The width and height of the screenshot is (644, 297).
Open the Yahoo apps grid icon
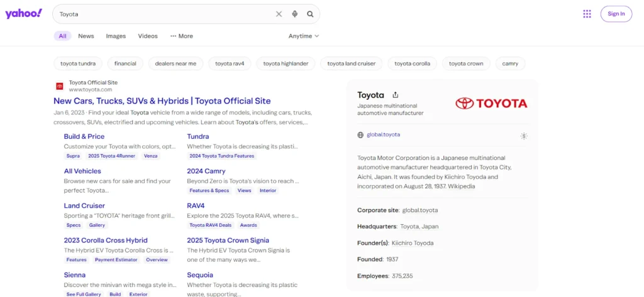(x=587, y=14)
